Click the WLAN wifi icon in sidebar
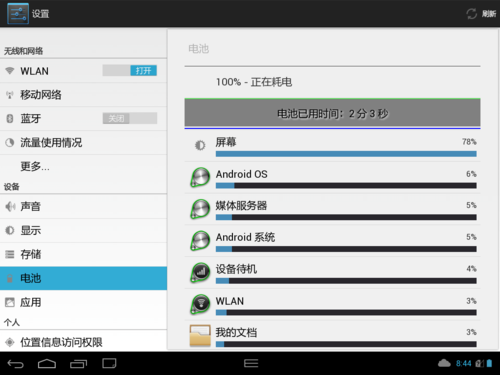The height and width of the screenshot is (375, 500). pyautogui.click(x=10, y=71)
